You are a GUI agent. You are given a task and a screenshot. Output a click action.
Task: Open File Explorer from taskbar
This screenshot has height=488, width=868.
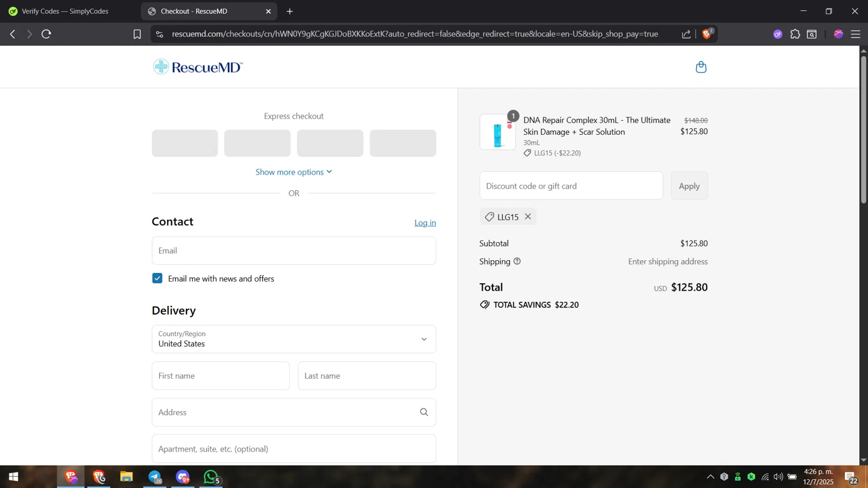(x=126, y=477)
